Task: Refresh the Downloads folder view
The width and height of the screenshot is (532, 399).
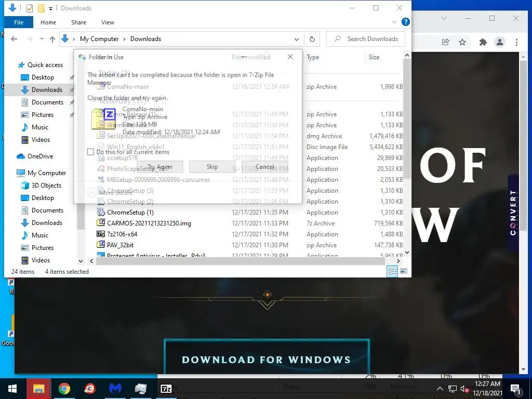Action: point(312,39)
